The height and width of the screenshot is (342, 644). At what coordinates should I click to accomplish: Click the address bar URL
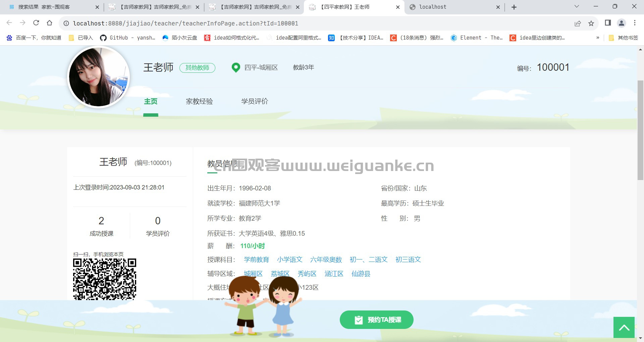click(x=185, y=23)
